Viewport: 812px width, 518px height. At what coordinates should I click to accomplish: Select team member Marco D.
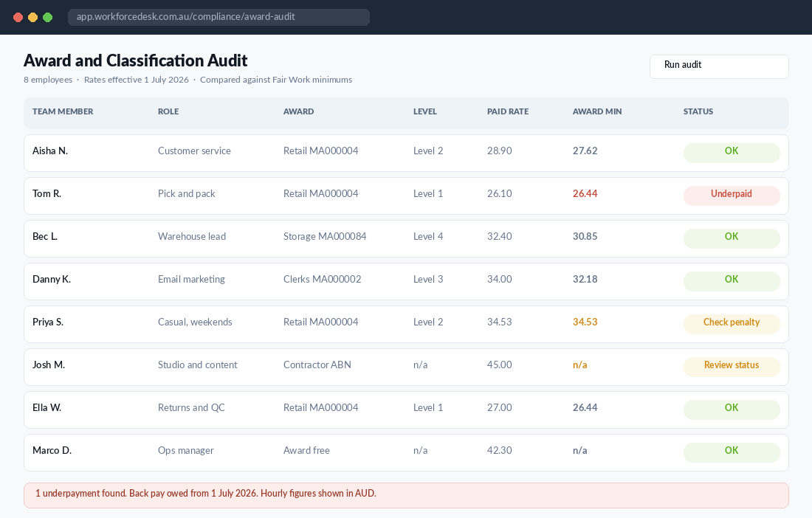tap(52, 451)
